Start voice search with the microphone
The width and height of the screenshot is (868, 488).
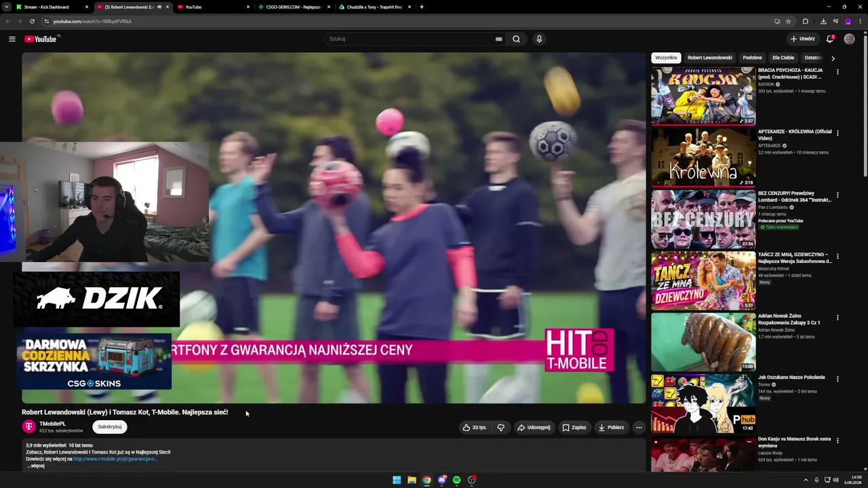pos(539,39)
